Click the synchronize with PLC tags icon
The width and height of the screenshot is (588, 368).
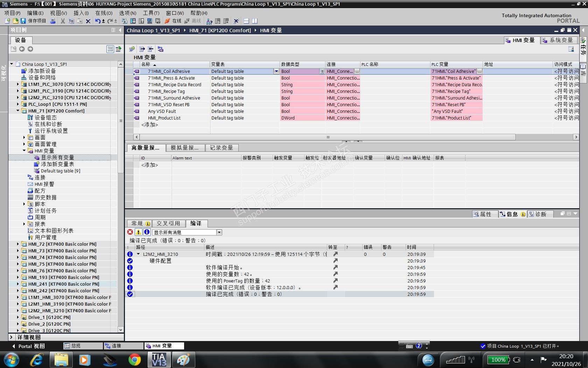tap(160, 49)
